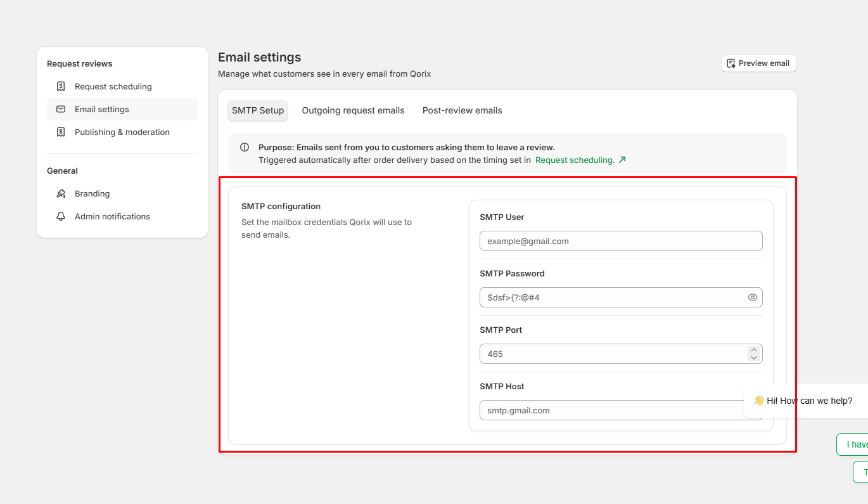Open the 'Hi! How can we help?' chat bubble
This screenshot has width=868, height=504.
pyautogui.click(x=806, y=401)
